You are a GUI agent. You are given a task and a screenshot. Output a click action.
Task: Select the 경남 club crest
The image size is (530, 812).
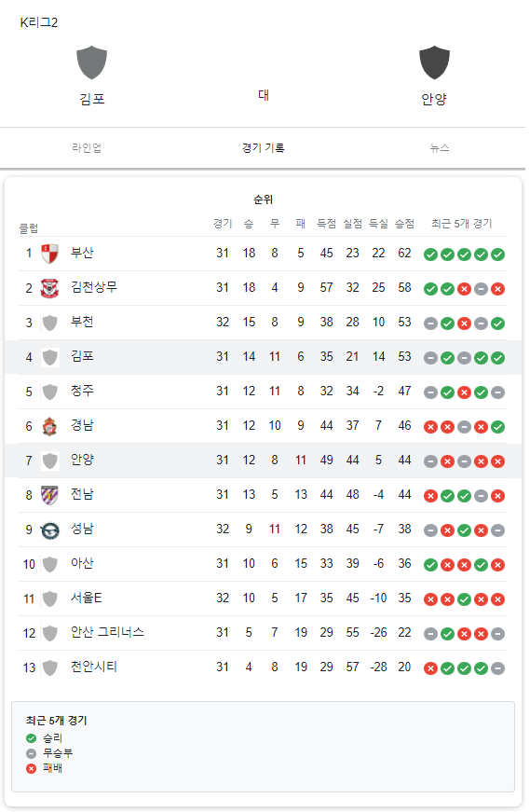[x=49, y=426]
